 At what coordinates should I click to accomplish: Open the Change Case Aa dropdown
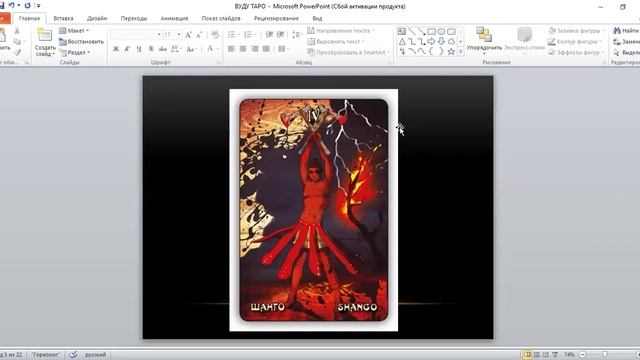(x=191, y=49)
